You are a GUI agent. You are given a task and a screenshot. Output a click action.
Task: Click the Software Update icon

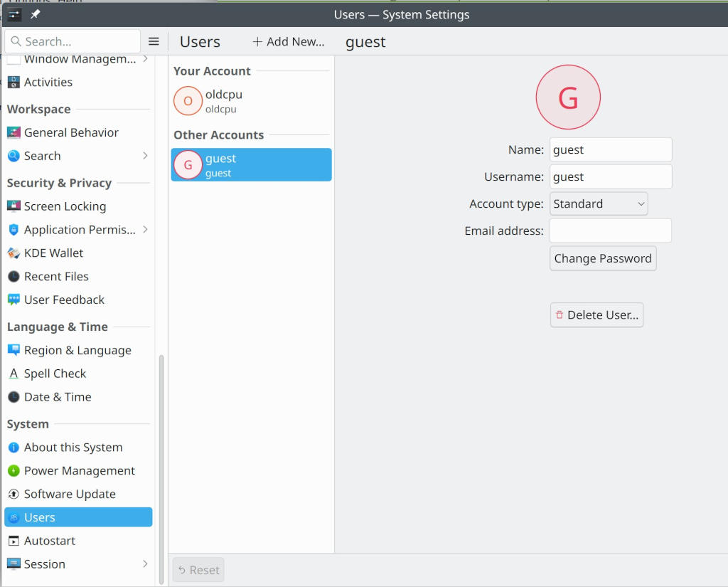[14, 495]
